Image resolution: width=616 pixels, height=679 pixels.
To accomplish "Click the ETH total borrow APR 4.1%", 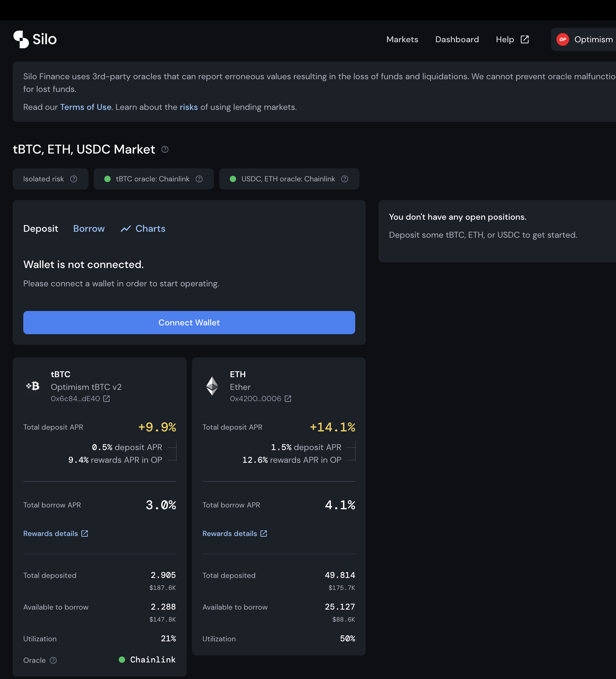I will 340,505.
